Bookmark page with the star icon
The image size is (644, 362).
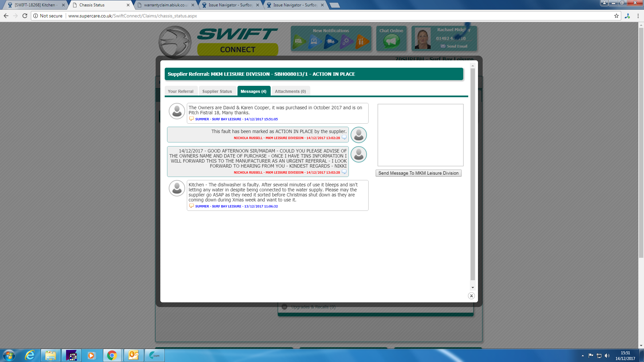pyautogui.click(x=616, y=16)
